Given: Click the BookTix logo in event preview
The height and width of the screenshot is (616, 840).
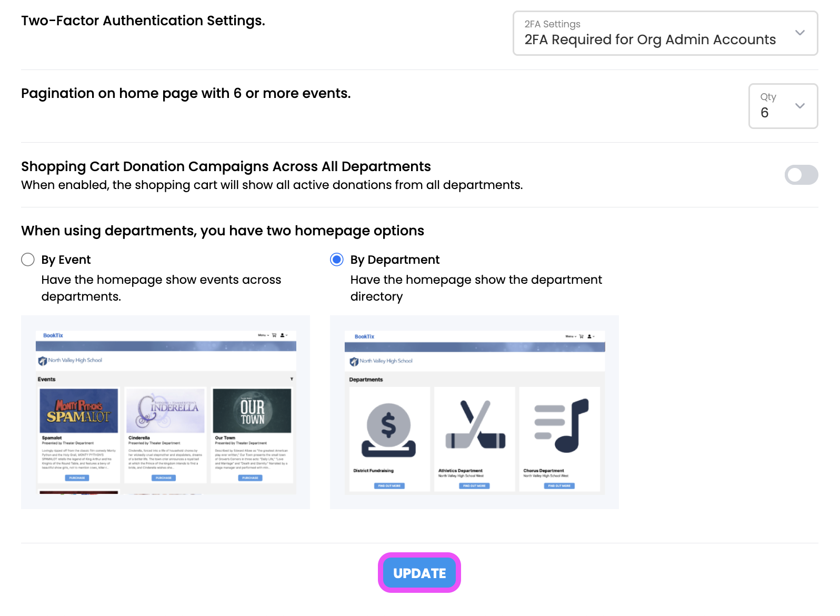Looking at the screenshot, I should tap(53, 335).
